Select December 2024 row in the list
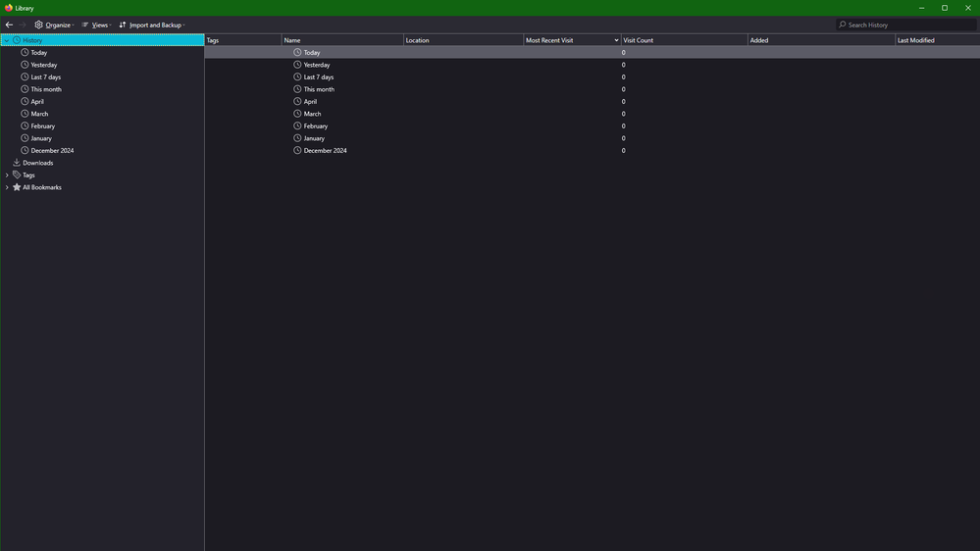The height and width of the screenshot is (551, 980). [325, 151]
